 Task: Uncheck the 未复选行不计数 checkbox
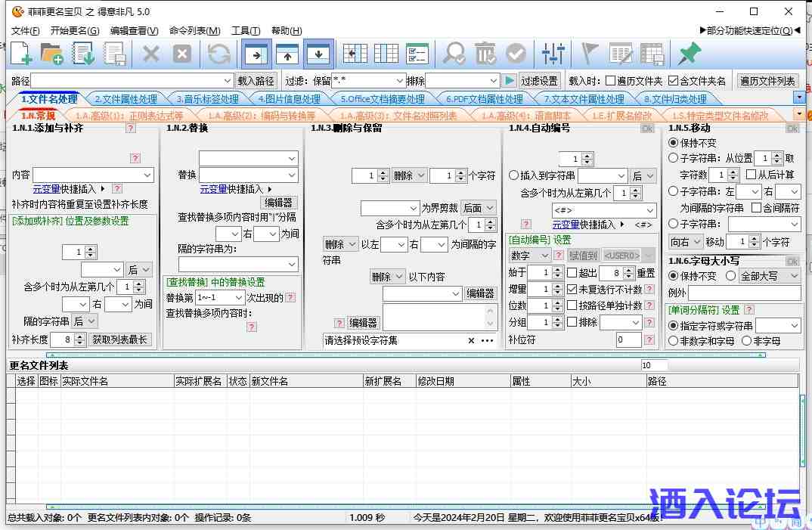(572, 289)
